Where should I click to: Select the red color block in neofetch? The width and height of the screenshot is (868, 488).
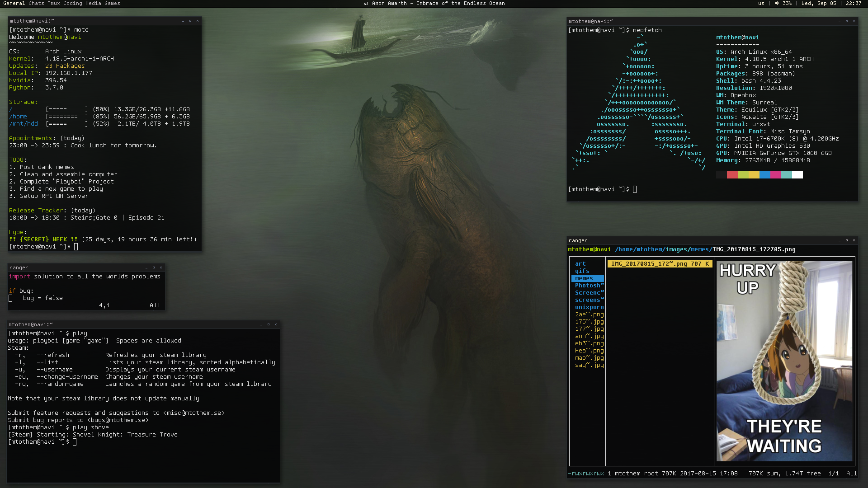(732, 175)
